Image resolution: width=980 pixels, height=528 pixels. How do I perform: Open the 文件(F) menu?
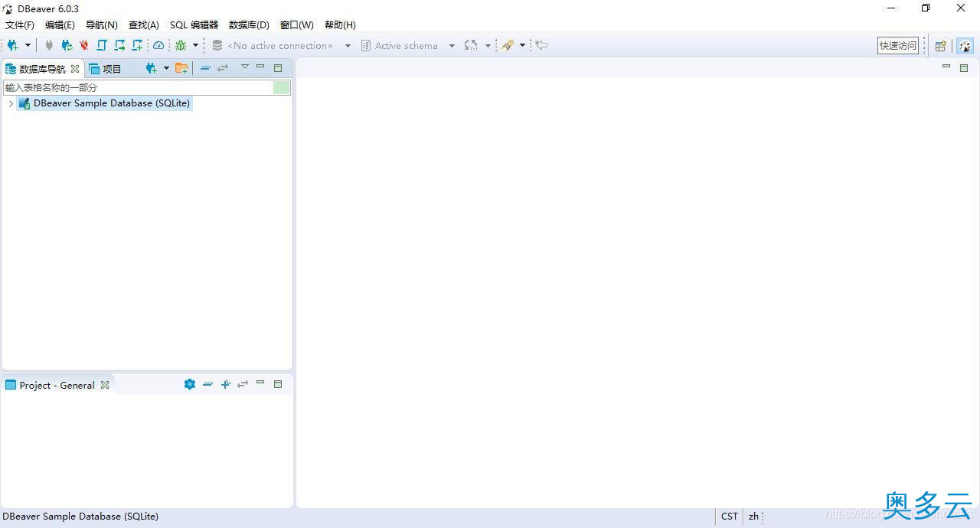20,25
